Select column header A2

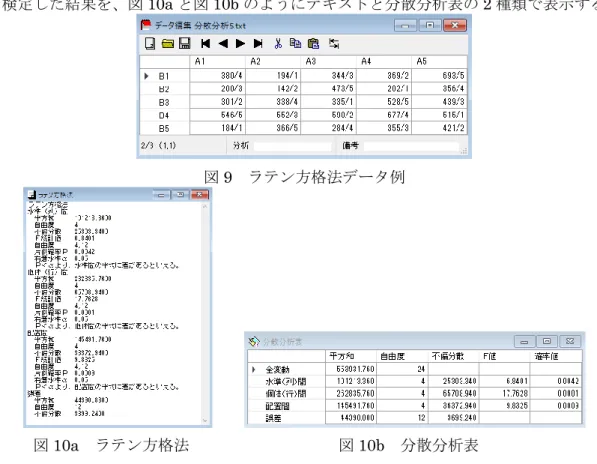pyautogui.click(x=273, y=62)
